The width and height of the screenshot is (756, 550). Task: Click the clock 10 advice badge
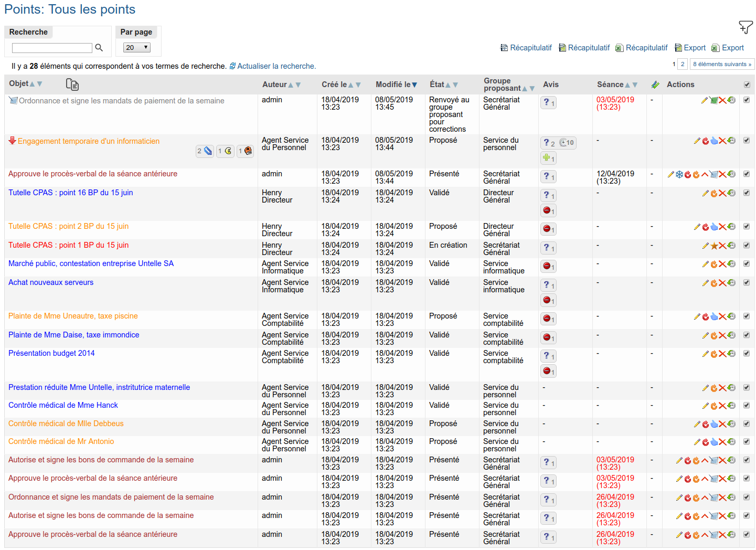point(567,143)
